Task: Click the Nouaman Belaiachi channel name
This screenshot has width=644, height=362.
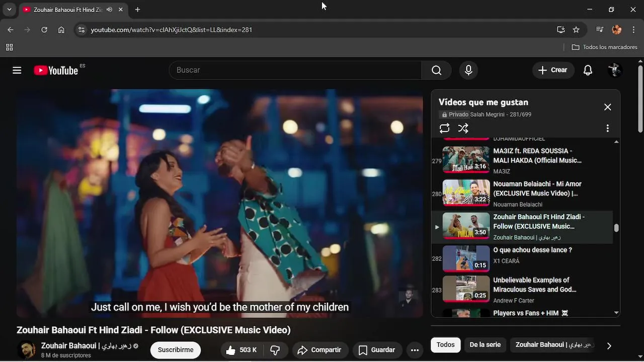Action: tap(518, 205)
